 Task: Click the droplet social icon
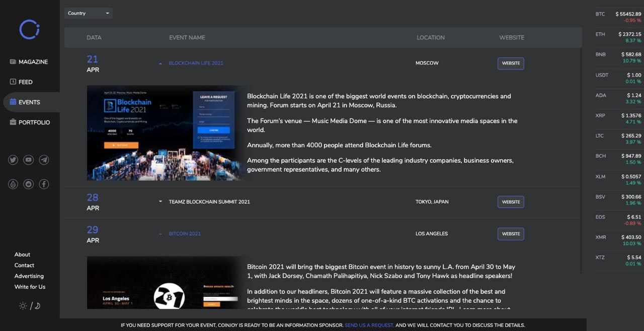tap(13, 184)
